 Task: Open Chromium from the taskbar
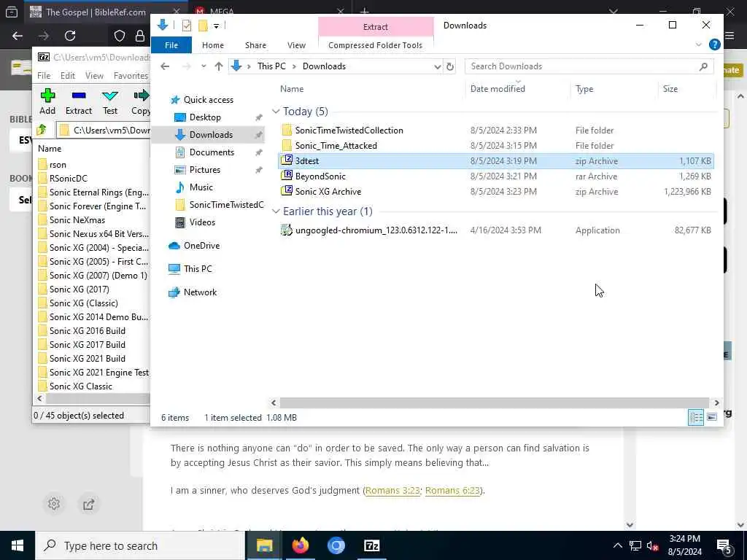(336, 545)
